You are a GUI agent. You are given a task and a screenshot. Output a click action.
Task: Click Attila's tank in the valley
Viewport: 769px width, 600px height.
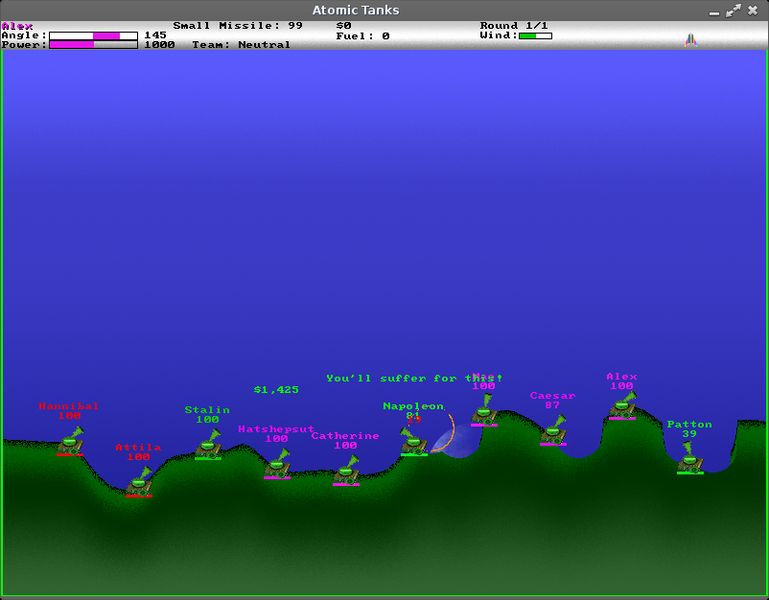point(139,482)
